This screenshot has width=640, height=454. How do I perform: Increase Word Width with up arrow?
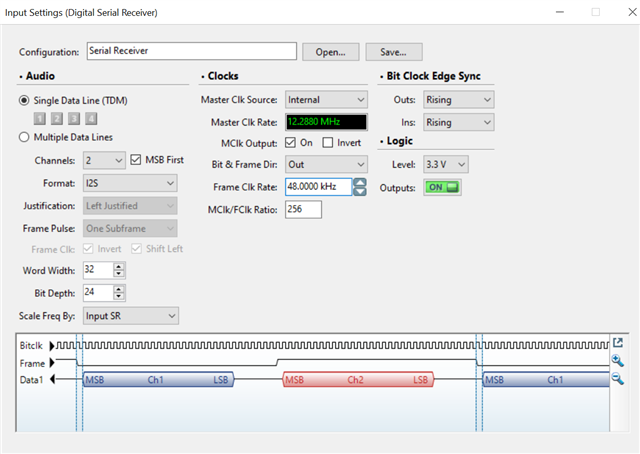pos(118,266)
